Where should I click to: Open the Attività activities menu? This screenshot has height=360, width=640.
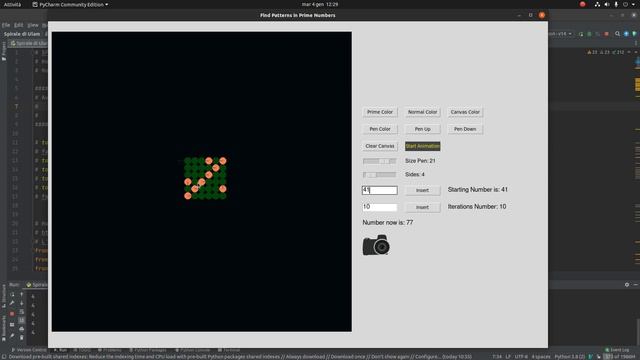[12, 4]
